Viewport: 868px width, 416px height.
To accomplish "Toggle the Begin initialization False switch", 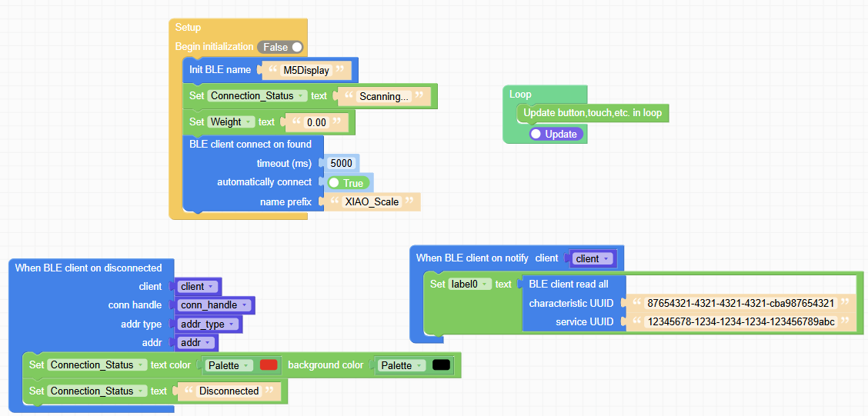I will tap(281, 47).
